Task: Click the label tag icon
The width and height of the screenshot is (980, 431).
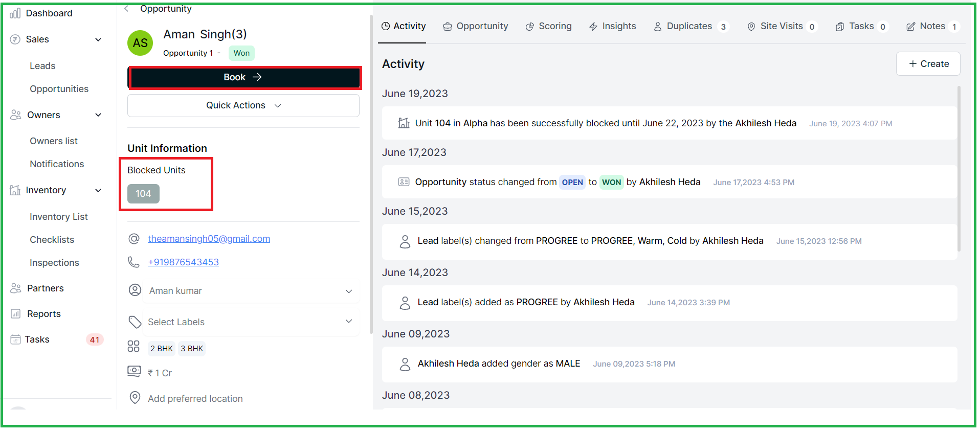Action: pyautogui.click(x=135, y=322)
